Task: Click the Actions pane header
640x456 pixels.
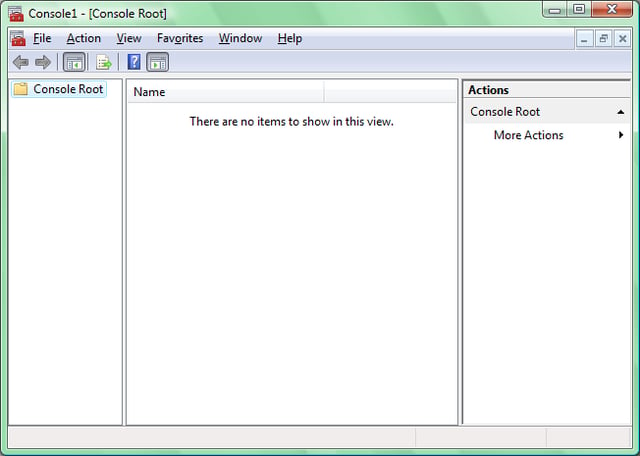Action: click(x=547, y=90)
